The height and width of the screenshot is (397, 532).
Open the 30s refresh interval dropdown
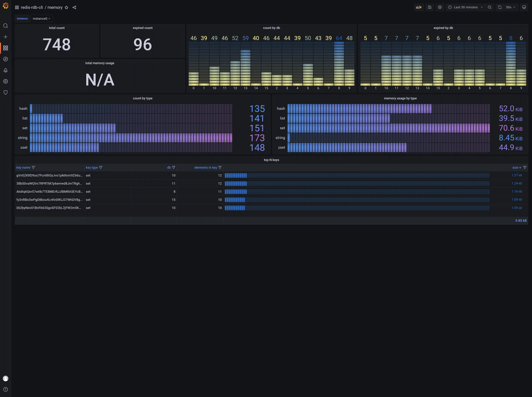[510, 7]
